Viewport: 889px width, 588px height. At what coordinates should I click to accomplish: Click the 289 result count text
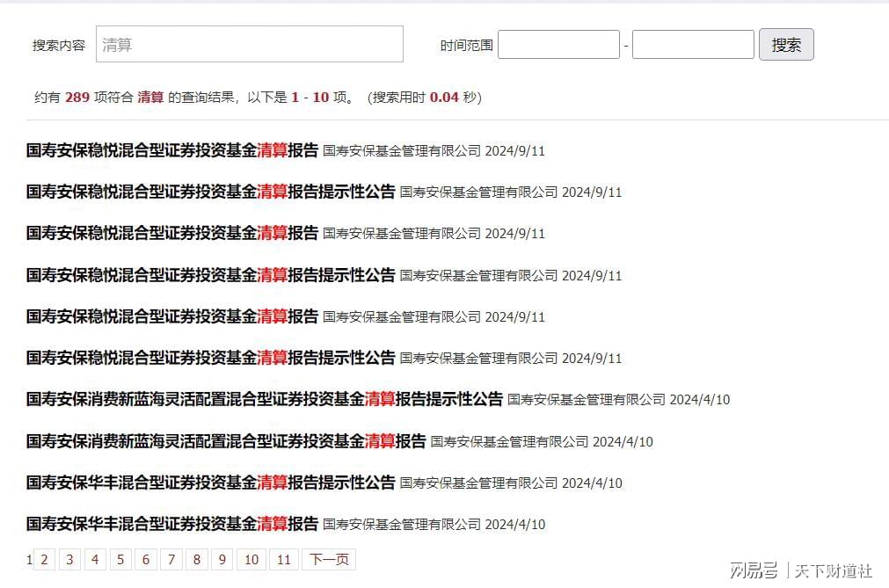click(x=77, y=98)
